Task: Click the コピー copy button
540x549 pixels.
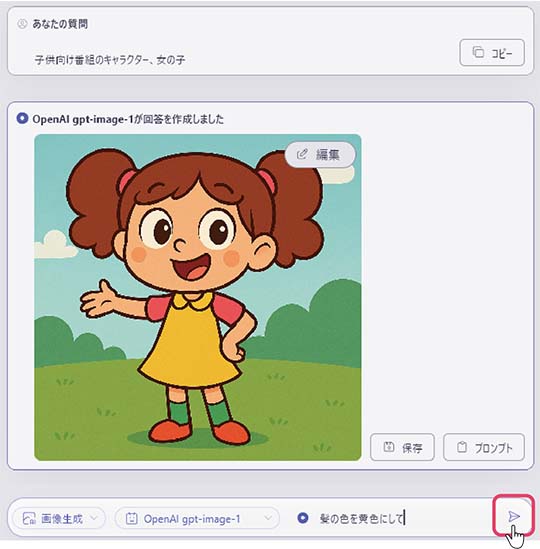Action: point(492,53)
